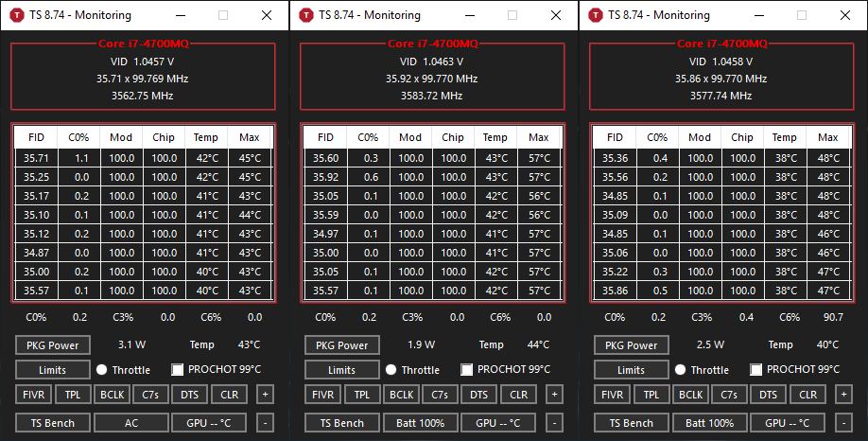The width and height of the screenshot is (868, 441).
Task: Open C7s states in middle window
Action: (x=440, y=395)
